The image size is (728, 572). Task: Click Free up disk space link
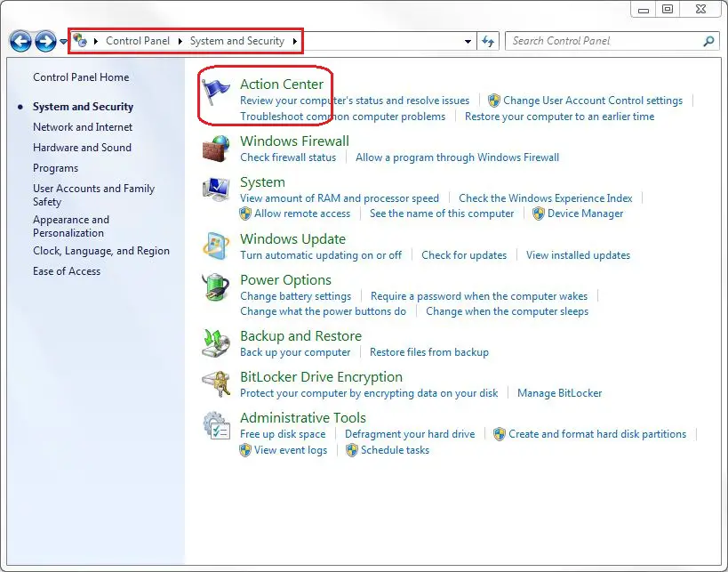(x=283, y=434)
